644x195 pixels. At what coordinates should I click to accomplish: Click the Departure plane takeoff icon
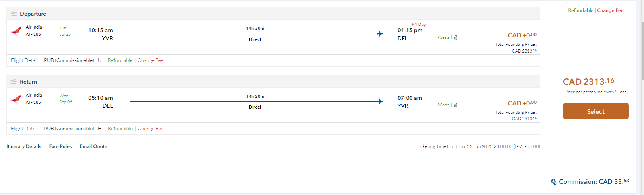14,13
